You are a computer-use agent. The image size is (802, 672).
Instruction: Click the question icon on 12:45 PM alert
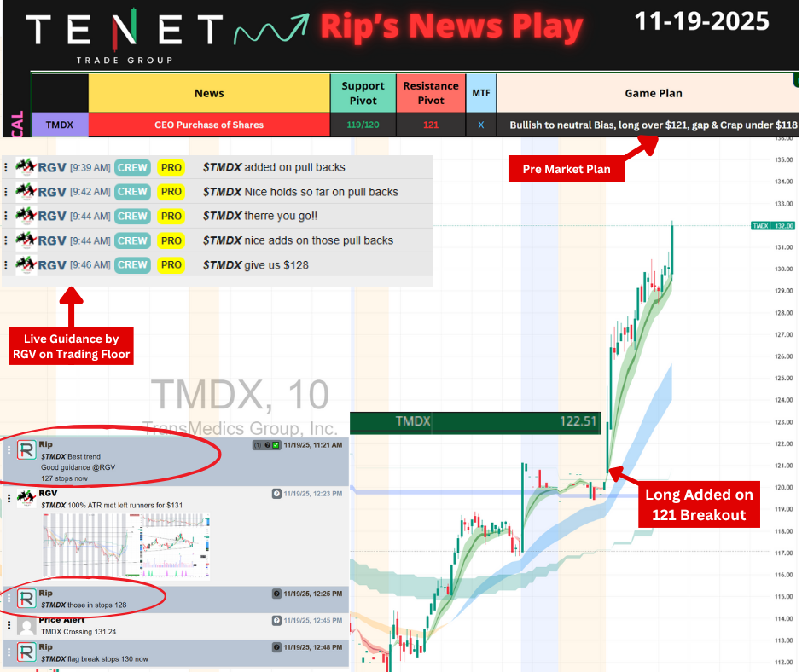pyautogui.click(x=276, y=620)
